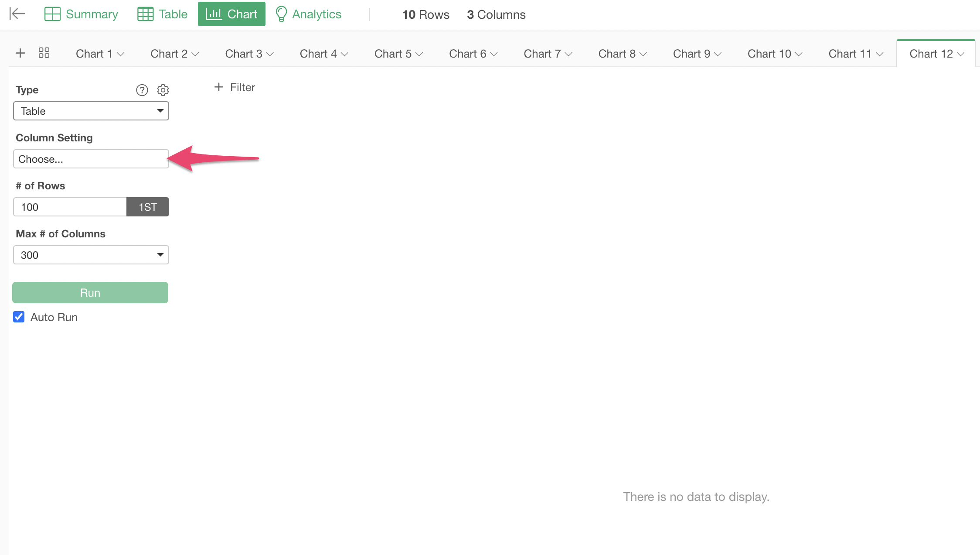Screen dimensions: 980x555
Task: Toggle the 1ST rows button
Action: 147,207
